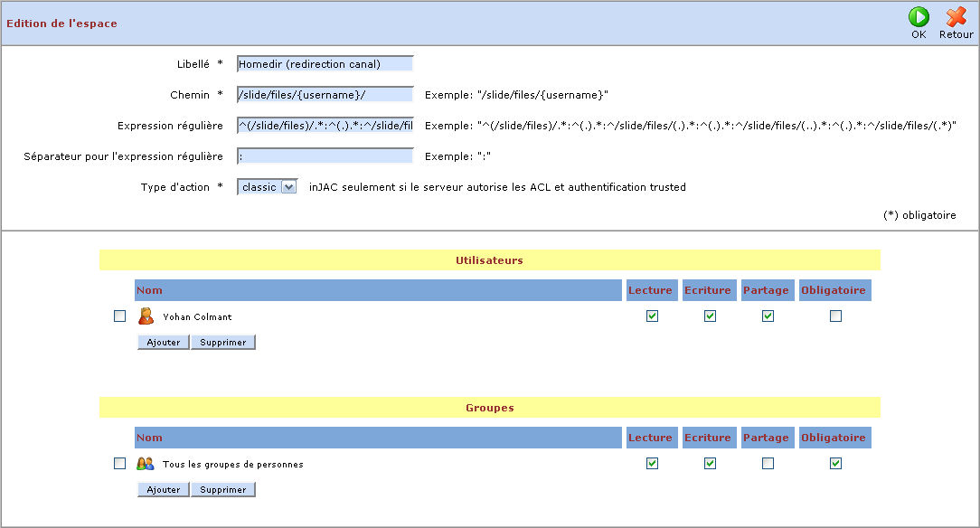980x528 pixels.
Task: Enable Partage for Tous les groupes
Action: click(x=768, y=464)
